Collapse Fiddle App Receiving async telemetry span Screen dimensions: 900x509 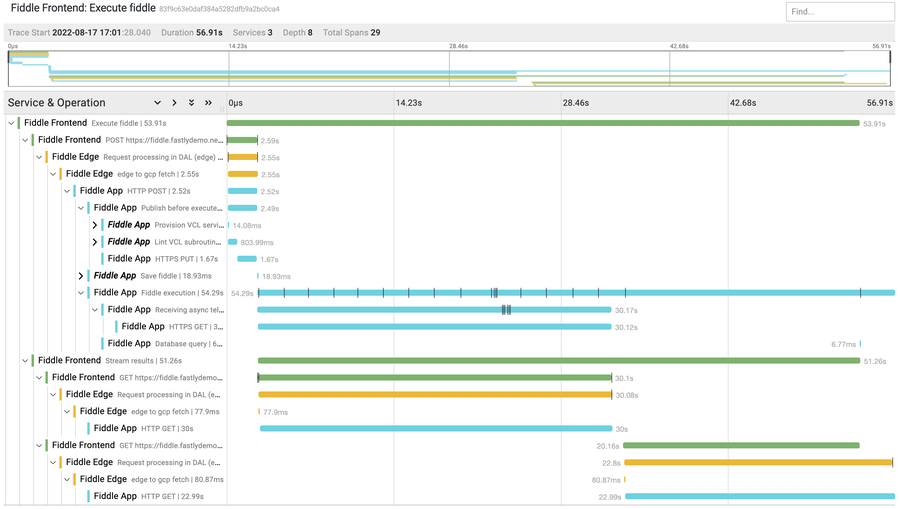click(x=95, y=310)
